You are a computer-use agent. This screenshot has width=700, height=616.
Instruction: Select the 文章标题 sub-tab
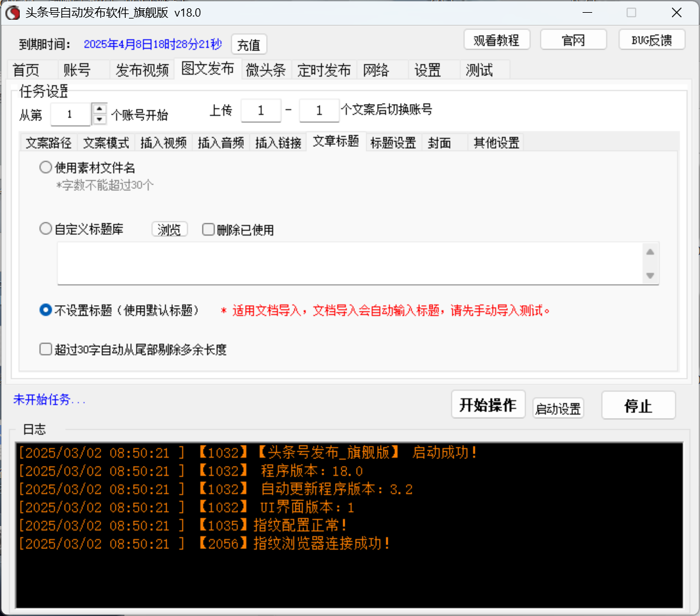tap(336, 142)
